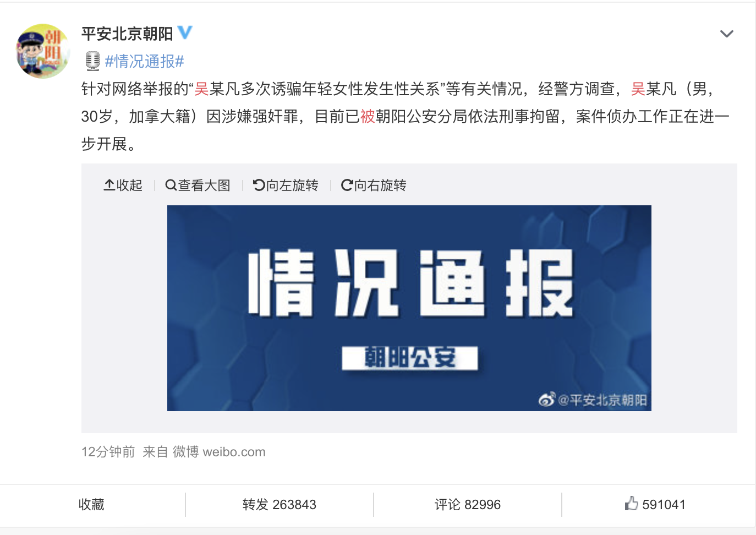Screen dimensions: 756x535
Task: Open the 平安北京朝阳 account name link
Action: click(127, 34)
